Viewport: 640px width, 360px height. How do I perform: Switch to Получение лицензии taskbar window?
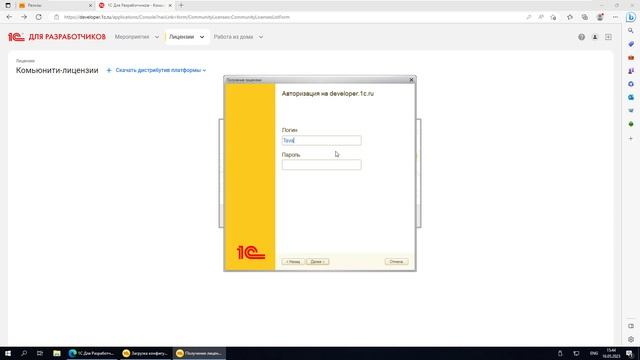tap(199, 353)
